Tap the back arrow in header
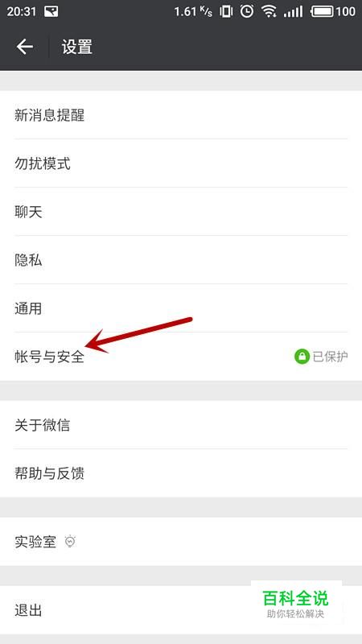The image size is (362, 644). [x=25, y=47]
